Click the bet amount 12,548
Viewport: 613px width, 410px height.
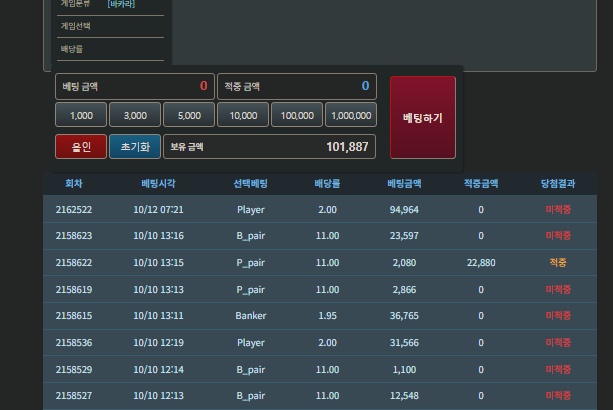(x=404, y=396)
